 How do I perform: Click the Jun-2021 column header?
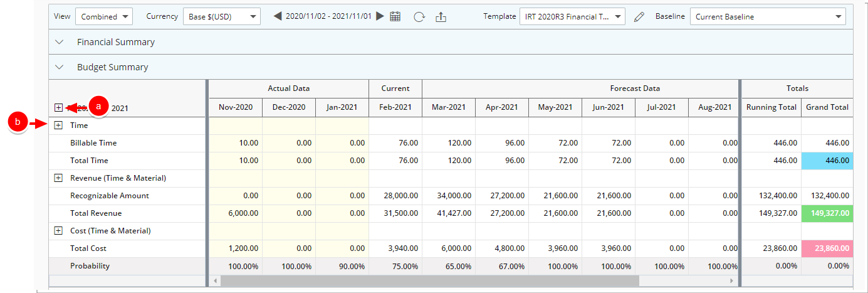609,107
